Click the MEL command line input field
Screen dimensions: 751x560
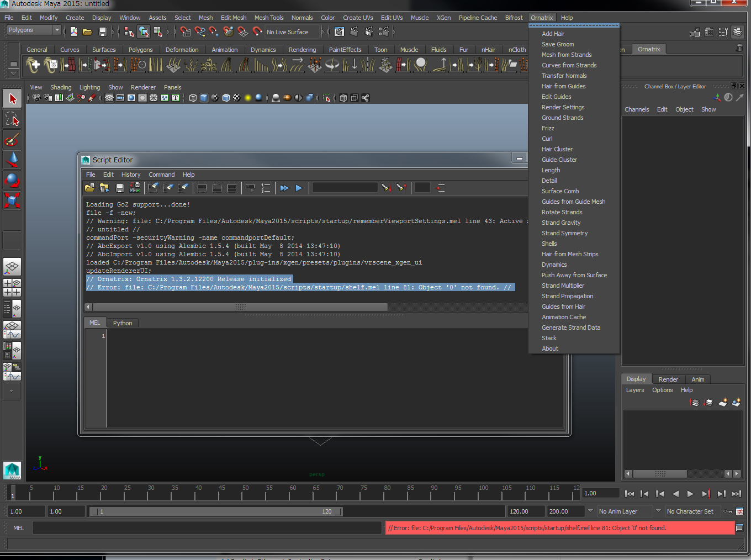[207, 528]
